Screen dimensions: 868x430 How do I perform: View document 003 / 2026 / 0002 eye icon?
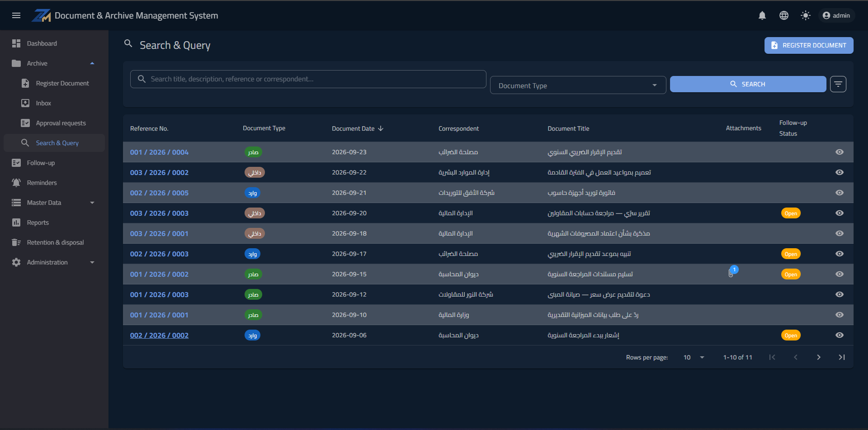point(840,172)
